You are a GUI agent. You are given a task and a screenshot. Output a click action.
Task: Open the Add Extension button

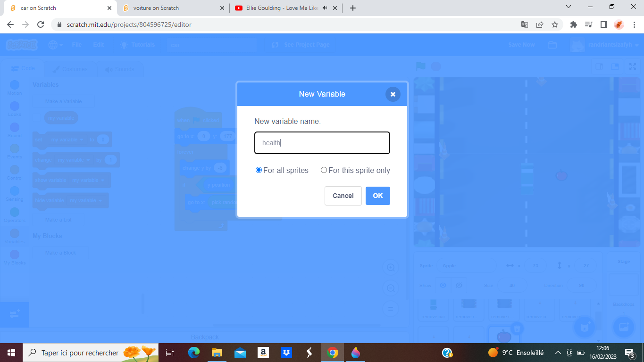pos(15,314)
